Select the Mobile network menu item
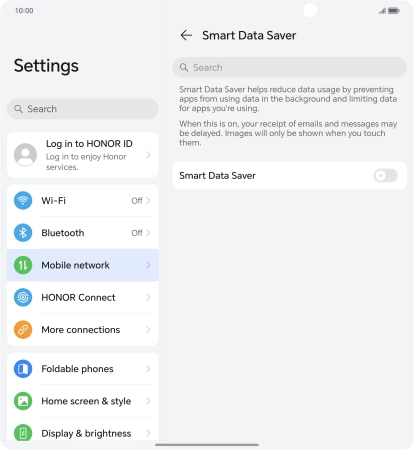Screen dimensions: 414x450 click(x=83, y=265)
